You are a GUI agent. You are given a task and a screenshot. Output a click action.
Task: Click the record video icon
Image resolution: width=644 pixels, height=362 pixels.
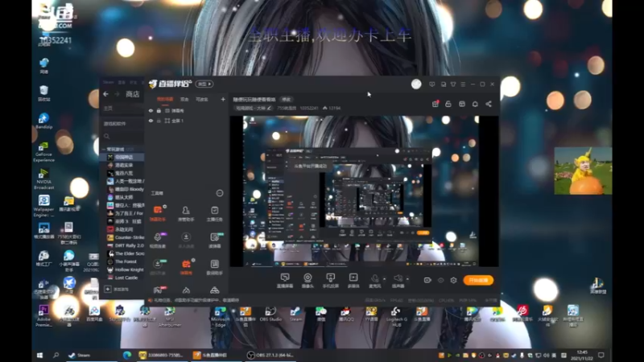click(x=427, y=280)
